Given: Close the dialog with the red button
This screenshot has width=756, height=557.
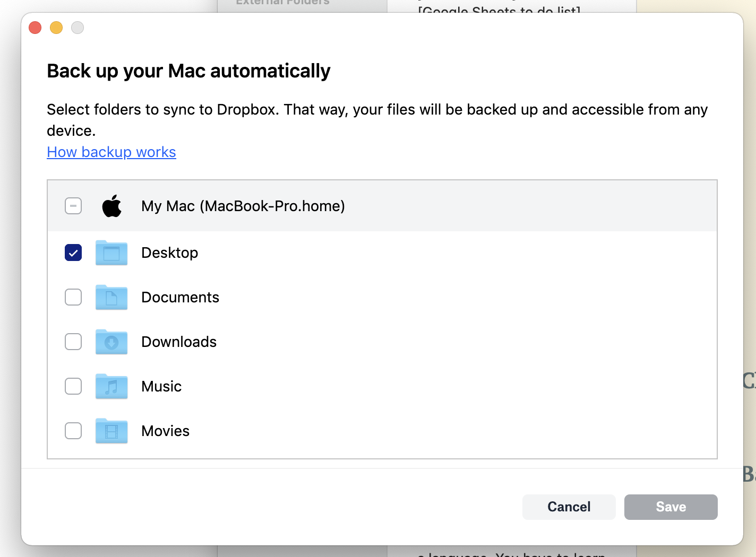Looking at the screenshot, I should 35,28.
